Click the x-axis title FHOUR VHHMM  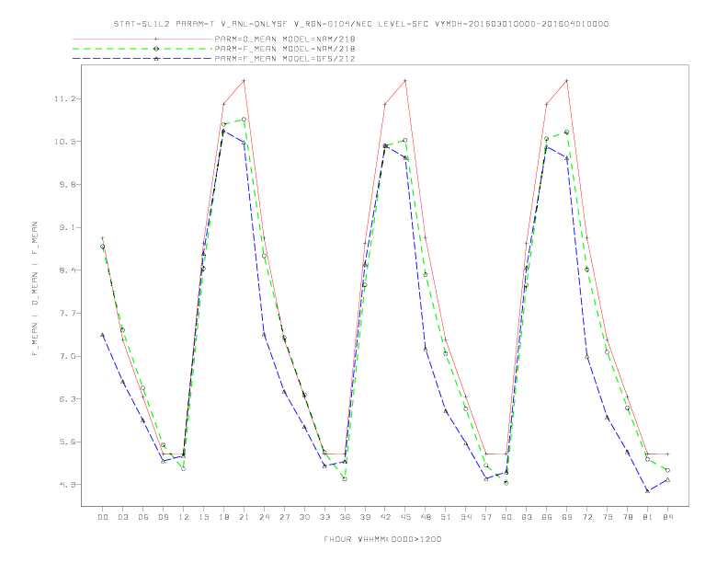(382, 539)
